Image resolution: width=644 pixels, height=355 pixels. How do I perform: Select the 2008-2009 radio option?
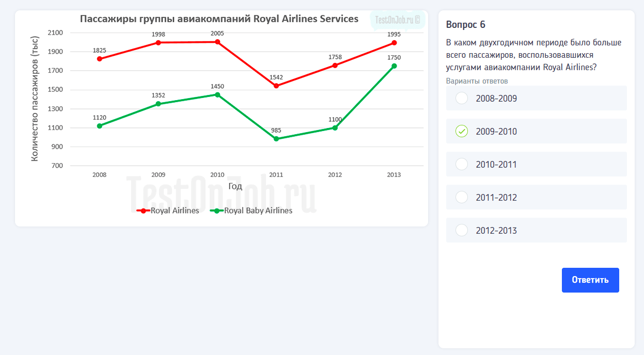pyautogui.click(x=462, y=99)
